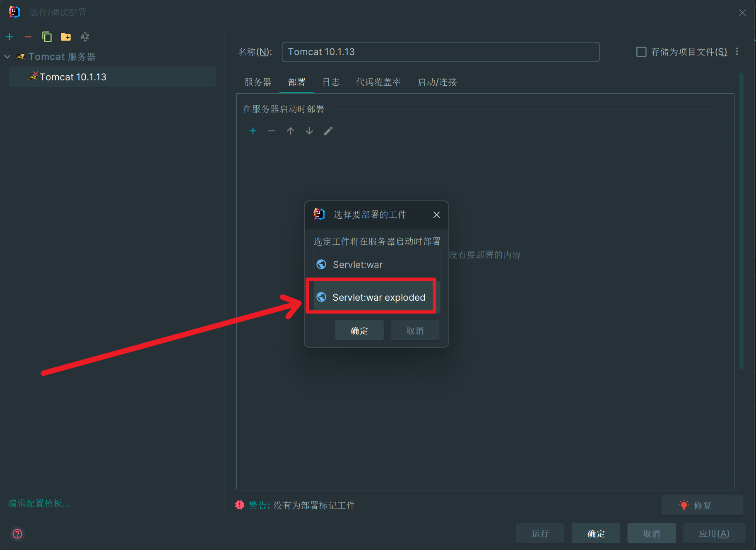Switch to the 代码覆盖率 tab
Screen dimensions: 756x550
(x=378, y=82)
